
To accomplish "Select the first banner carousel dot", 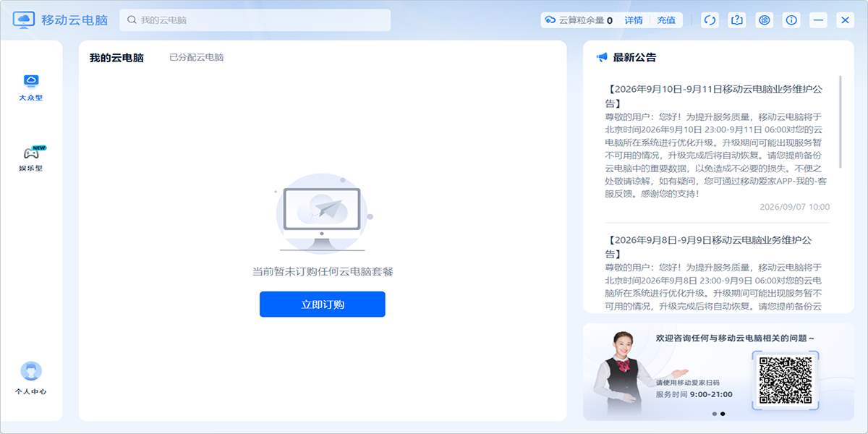I will coord(715,414).
